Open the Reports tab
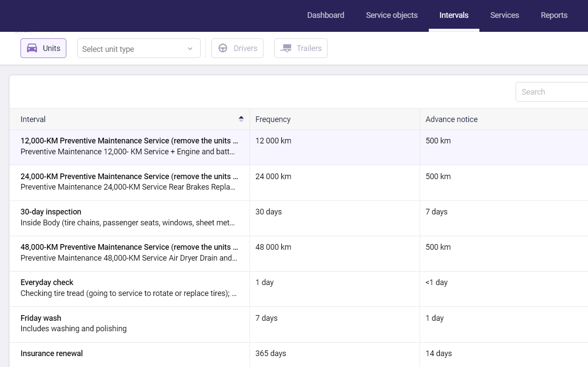Screen dimensions: 588x367 click(554, 15)
